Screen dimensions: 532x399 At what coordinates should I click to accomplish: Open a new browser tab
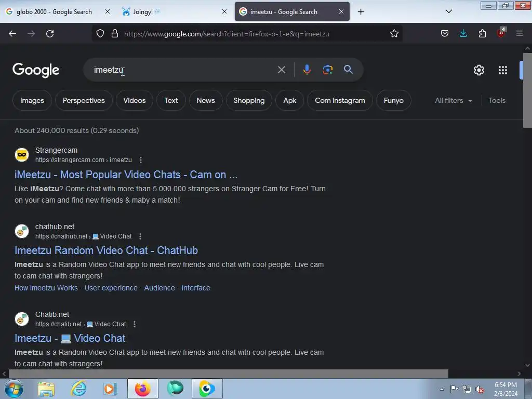pyautogui.click(x=361, y=12)
